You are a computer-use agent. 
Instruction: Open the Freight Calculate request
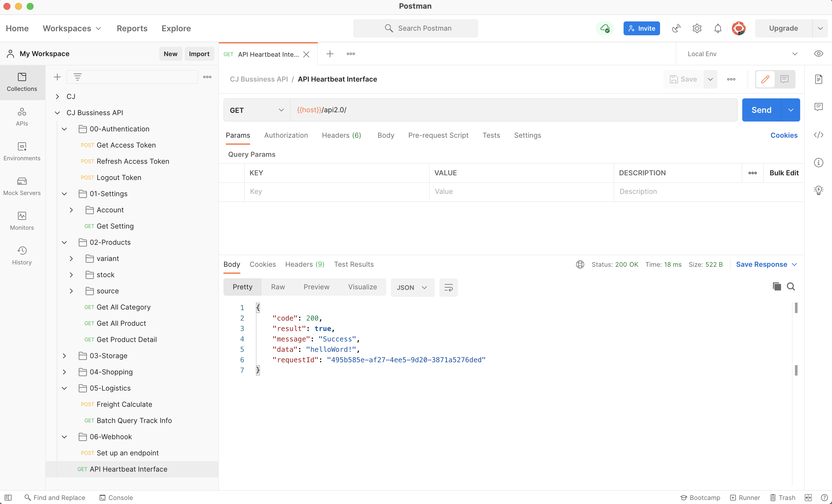124,404
